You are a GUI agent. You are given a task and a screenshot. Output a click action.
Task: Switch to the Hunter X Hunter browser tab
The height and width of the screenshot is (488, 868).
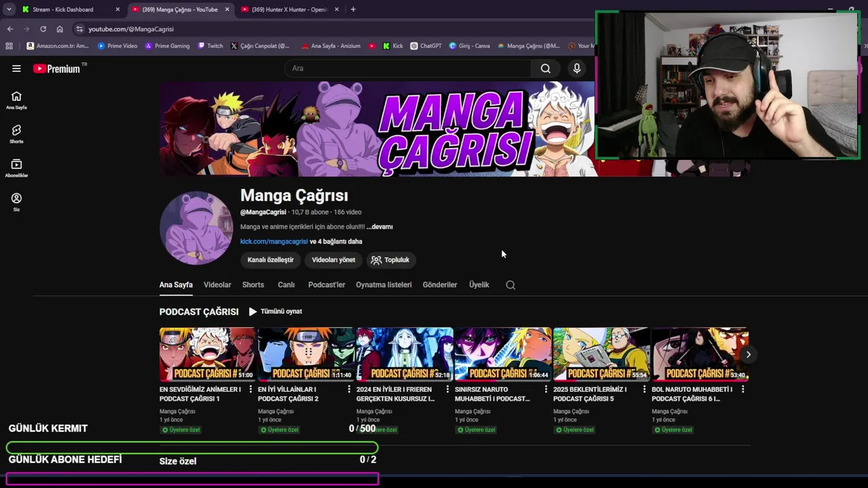pos(290,9)
